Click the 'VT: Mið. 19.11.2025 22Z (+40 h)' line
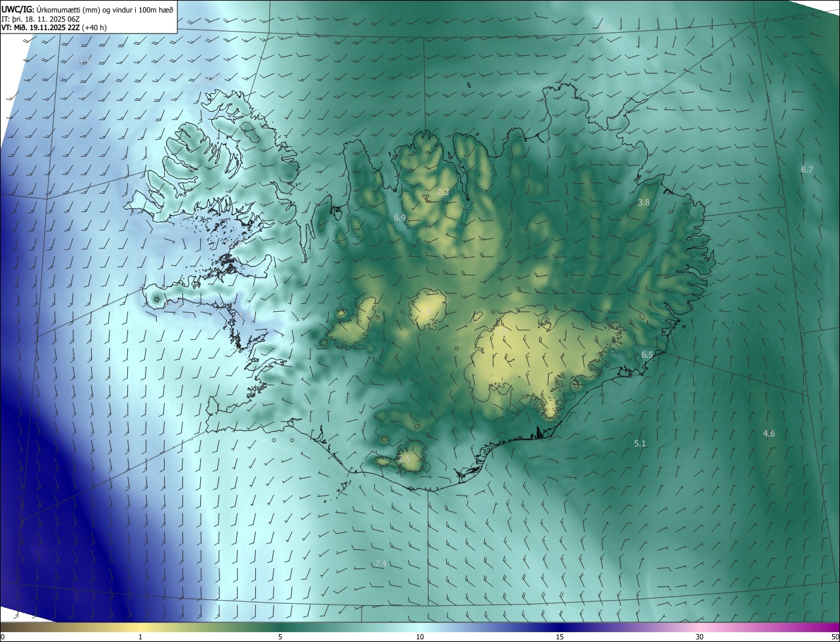840x642 pixels. coord(52,28)
